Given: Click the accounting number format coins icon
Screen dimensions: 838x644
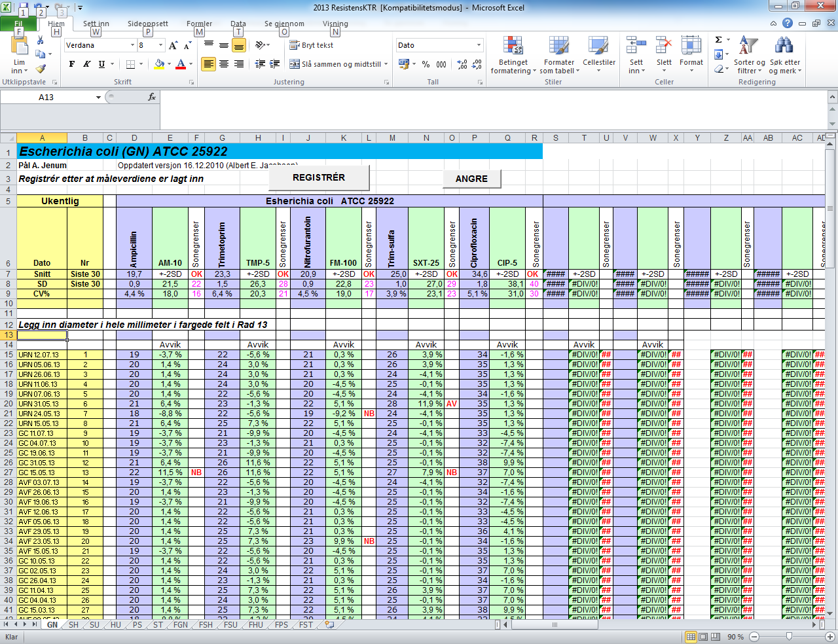Looking at the screenshot, I should 403,64.
